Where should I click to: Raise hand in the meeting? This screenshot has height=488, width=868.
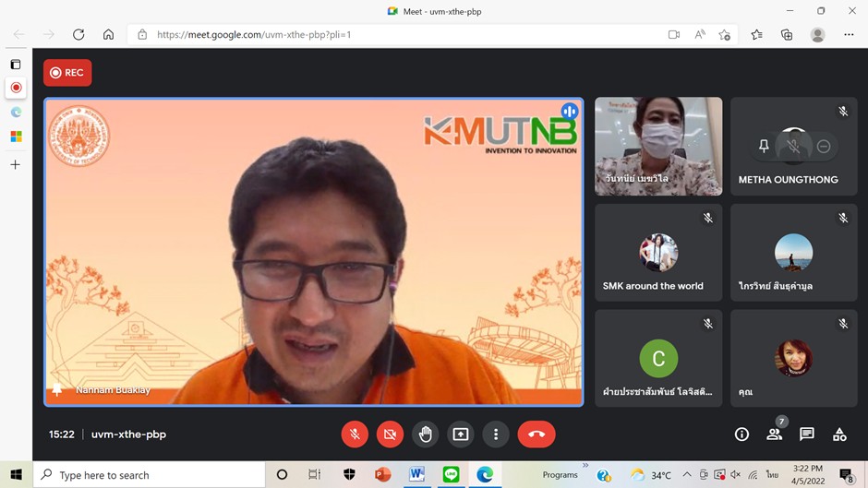pyautogui.click(x=425, y=434)
